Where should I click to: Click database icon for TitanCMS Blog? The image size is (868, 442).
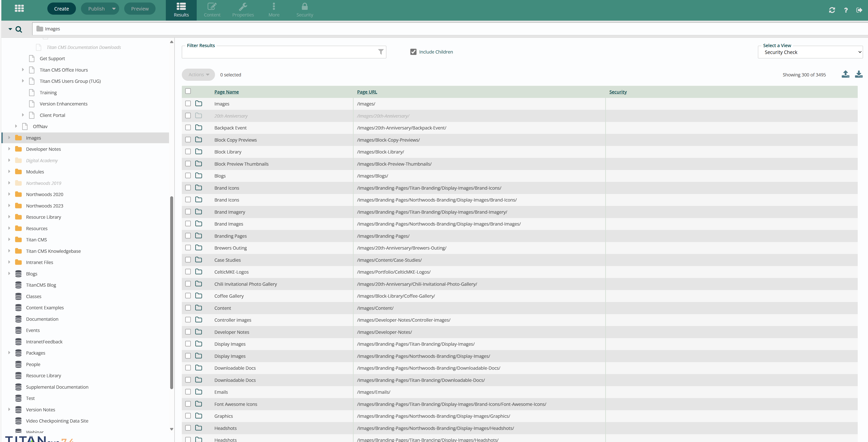[x=19, y=285]
